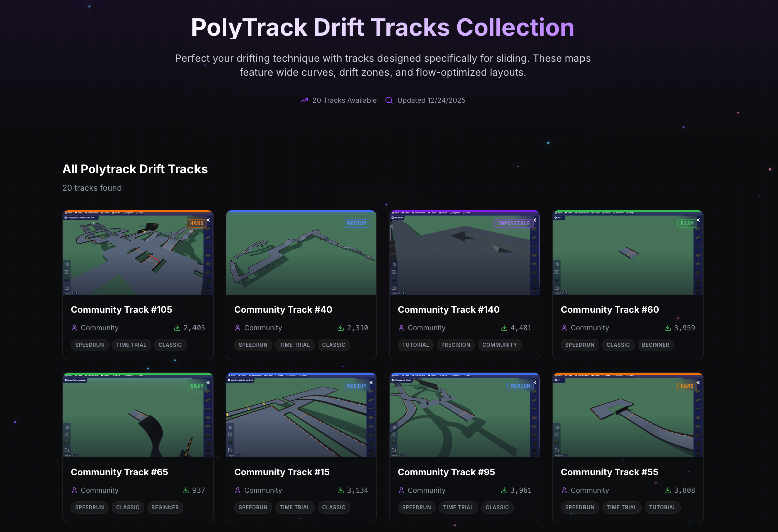The height and width of the screenshot is (532, 778).
Task: Click the HARD difficulty badge on Track #105
Action: (x=197, y=223)
